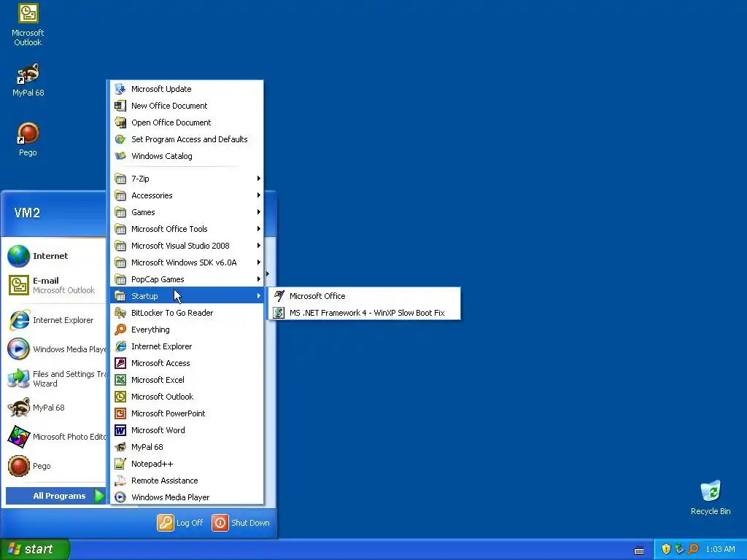The width and height of the screenshot is (747, 560).
Task: Expand the PopCap Games folder
Action: tap(187, 279)
